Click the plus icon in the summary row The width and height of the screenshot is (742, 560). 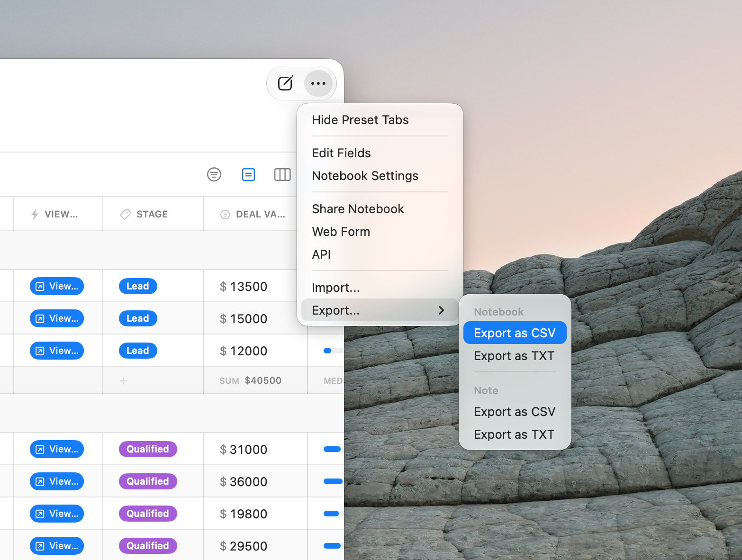pos(124,380)
